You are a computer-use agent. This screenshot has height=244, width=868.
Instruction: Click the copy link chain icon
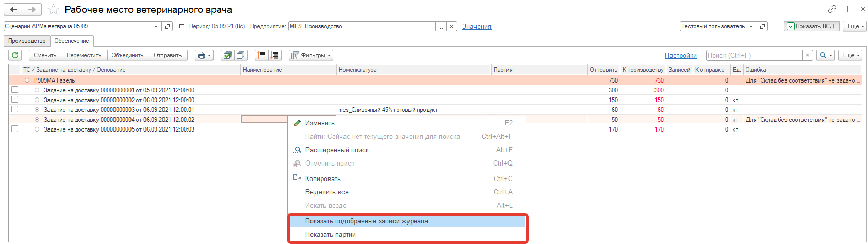click(x=832, y=9)
